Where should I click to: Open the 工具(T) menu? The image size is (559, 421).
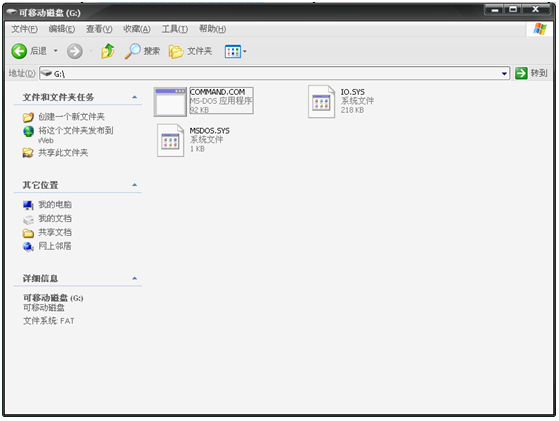click(x=175, y=29)
